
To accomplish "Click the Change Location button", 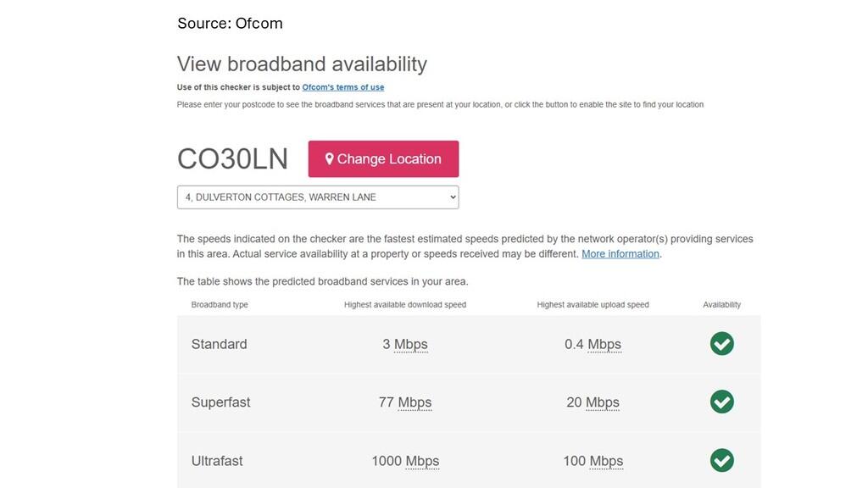I will tap(383, 158).
